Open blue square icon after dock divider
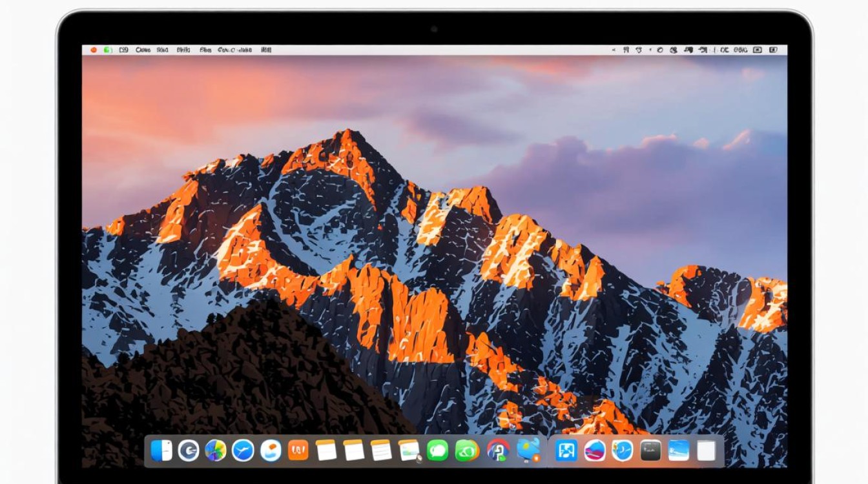The image size is (868, 484). coord(566,450)
